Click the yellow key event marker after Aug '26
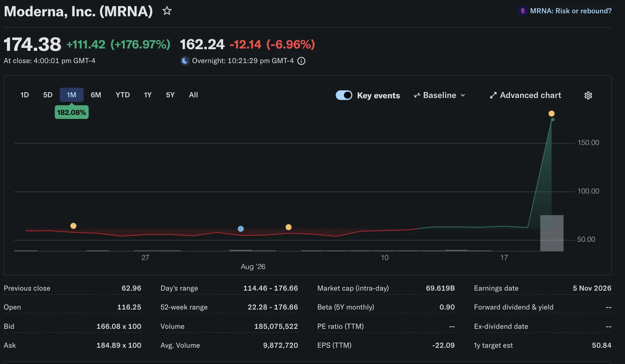Image resolution: width=625 pixels, height=364 pixels. [x=289, y=227]
